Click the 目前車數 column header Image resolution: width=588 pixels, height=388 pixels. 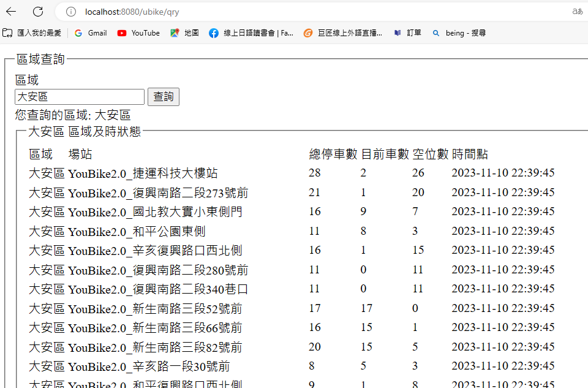(x=385, y=154)
